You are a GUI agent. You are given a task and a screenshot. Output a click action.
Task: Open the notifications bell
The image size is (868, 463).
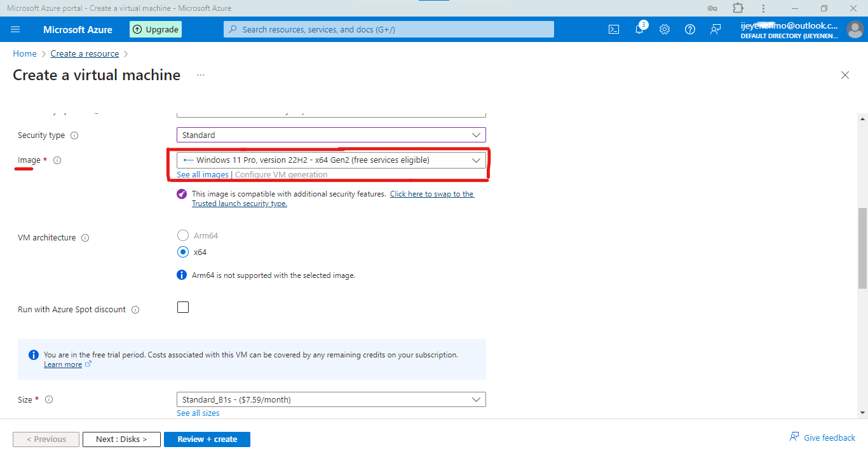(x=639, y=29)
